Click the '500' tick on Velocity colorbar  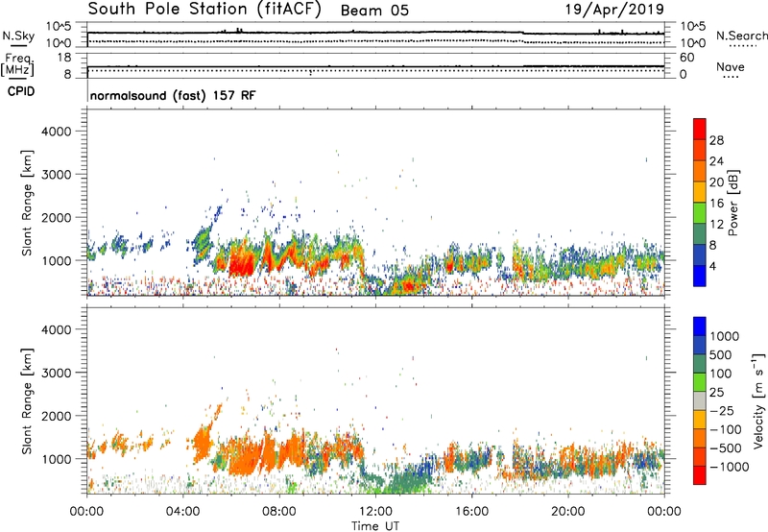click(721, 355)
